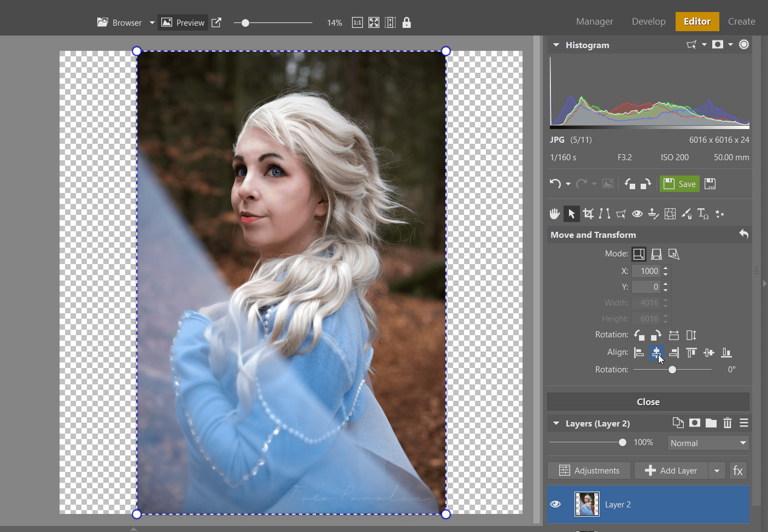Image resolution: width=768 pixels, height=532 pixels.
Task: Select the eye retouch tool
Action: [637, 214]
